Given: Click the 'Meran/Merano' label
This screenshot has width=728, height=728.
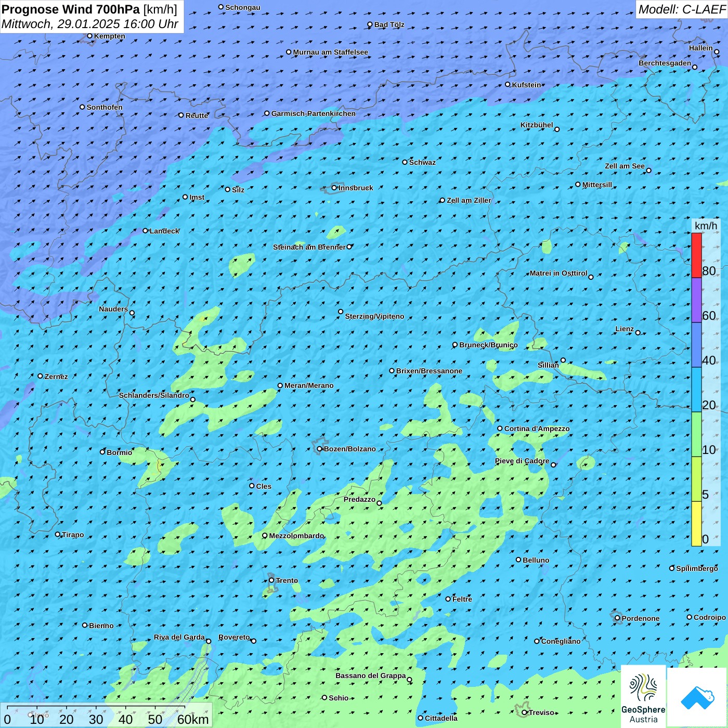Looking at the screenshot, I should tap(309, 385).
